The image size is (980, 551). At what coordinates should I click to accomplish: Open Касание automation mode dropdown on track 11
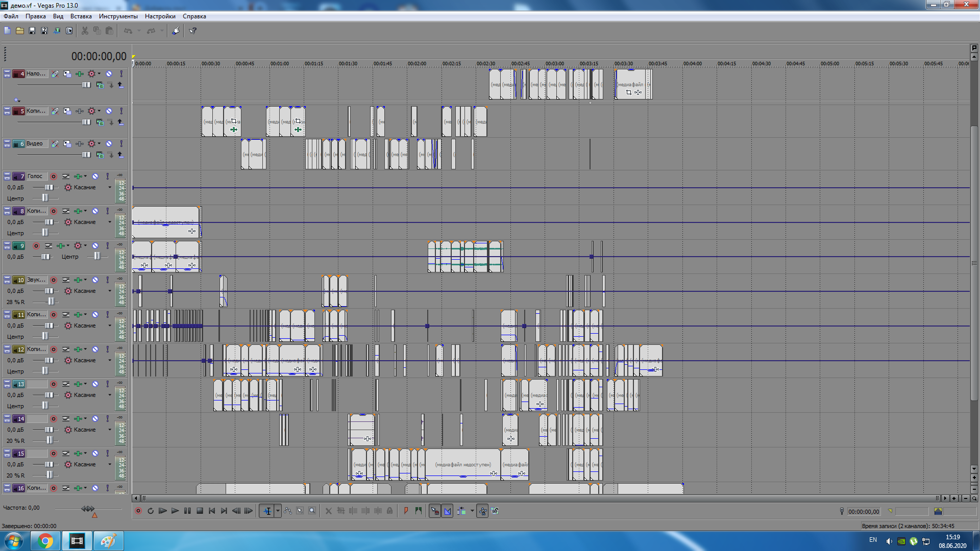pyautogui.click(x=109, y=326)
